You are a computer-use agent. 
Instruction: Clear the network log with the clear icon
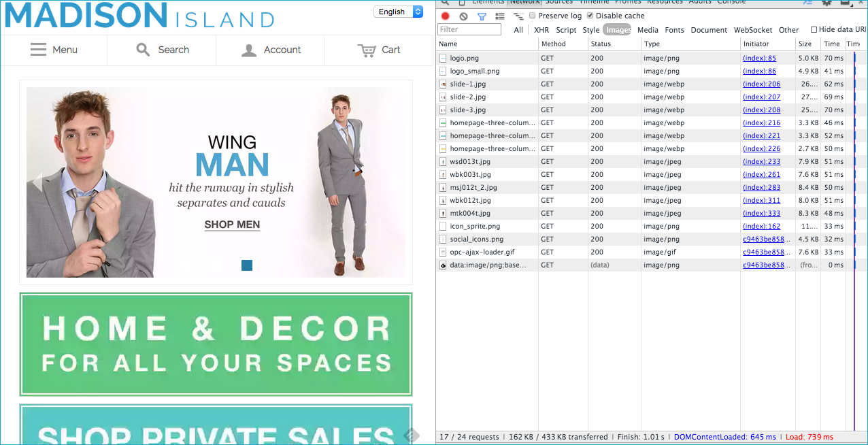coord(463,16)
